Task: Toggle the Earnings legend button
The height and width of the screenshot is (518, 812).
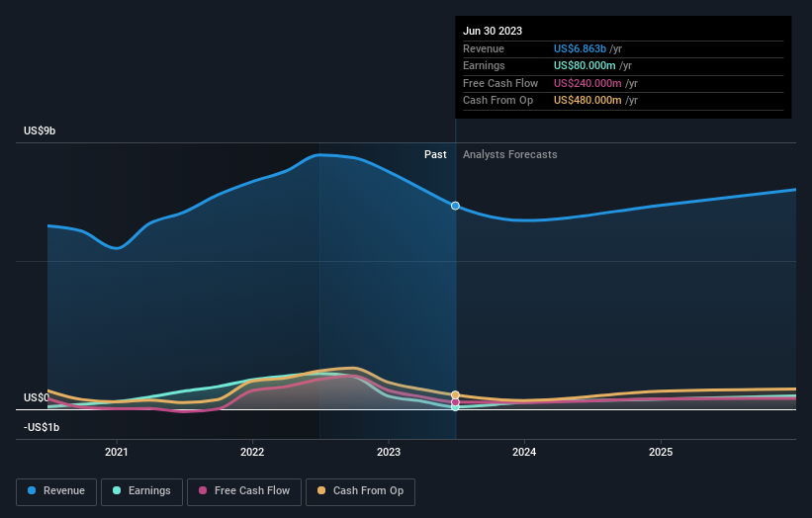Action: click(141, 491)
